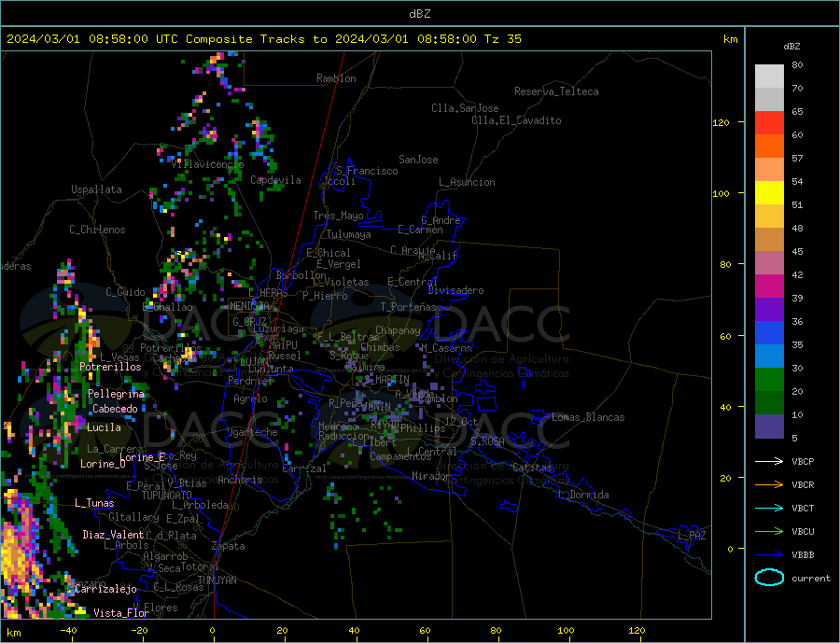Click the Divisadero label
840x643 pixels.
pyautogui.click(x=455, y=290)
